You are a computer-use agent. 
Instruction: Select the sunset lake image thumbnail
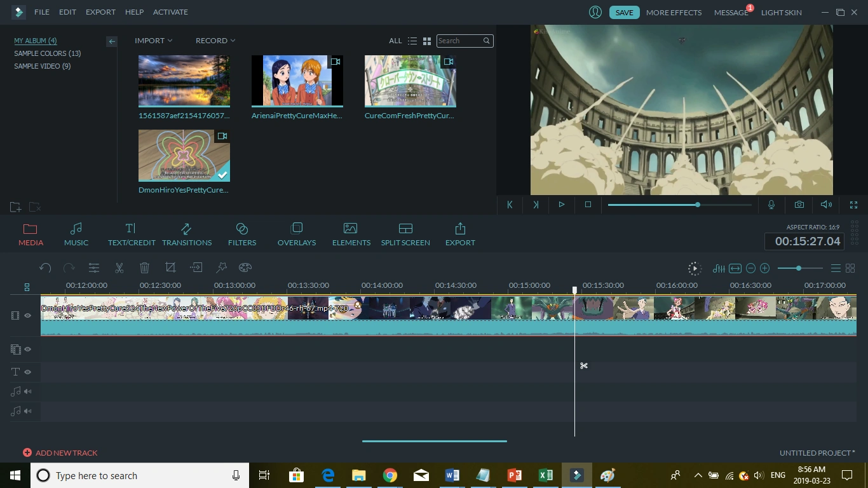coord(184,81)
